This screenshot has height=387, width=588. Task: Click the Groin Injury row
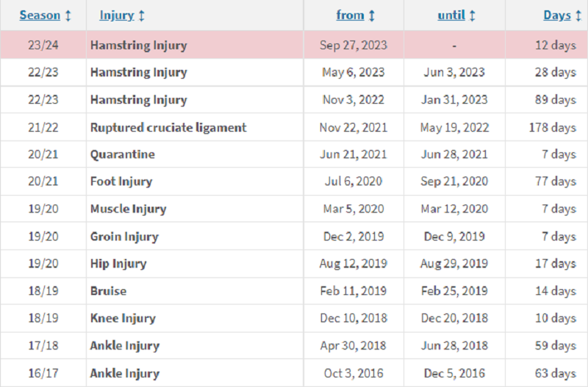coord(294,236)
